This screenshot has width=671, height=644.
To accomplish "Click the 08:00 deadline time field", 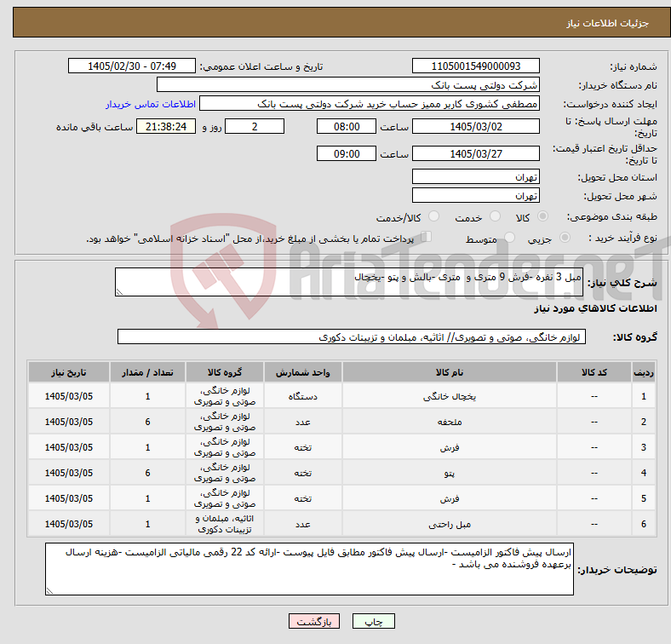I will tap(347, 126).
